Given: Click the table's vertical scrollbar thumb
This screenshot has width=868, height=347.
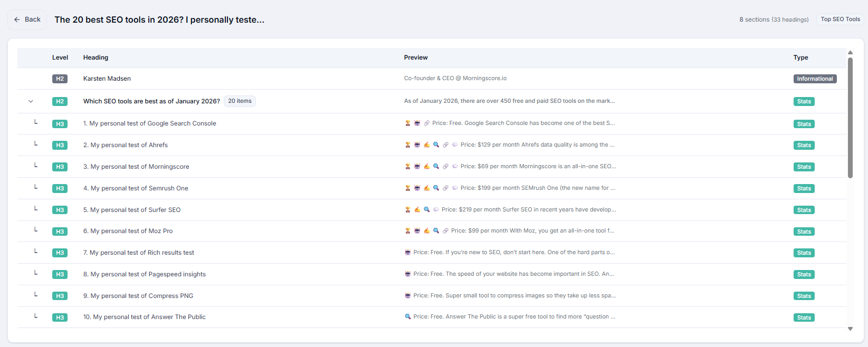Looking at the screenshot, I should [x=850, y=118].
